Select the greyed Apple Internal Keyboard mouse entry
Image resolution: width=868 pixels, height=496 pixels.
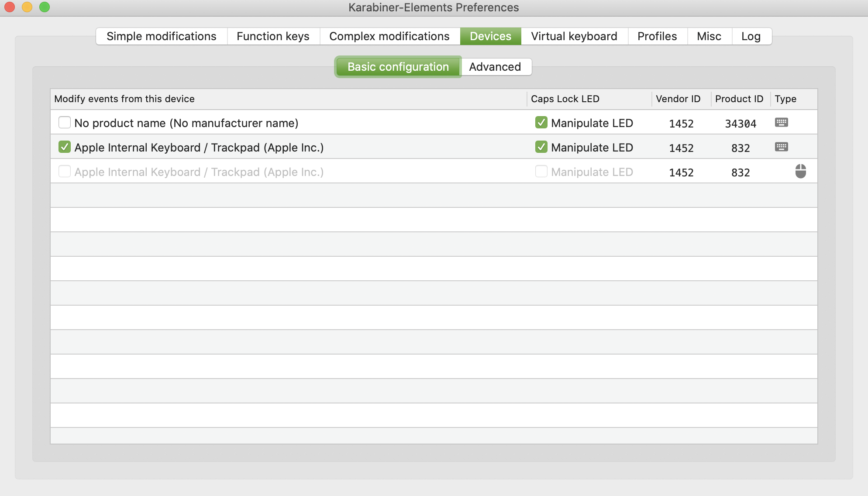[x=199, y=172]
